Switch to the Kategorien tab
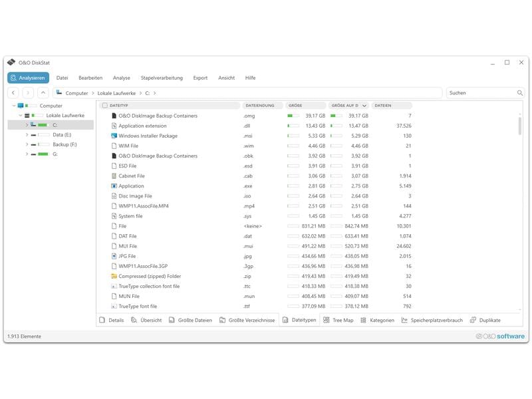The image size is (532, 399). [x=377, y=320]
